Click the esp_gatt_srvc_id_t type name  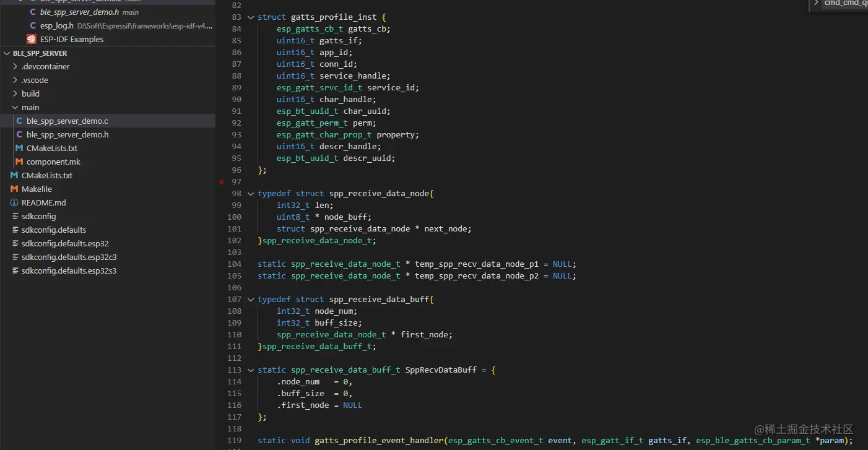(319, 88)
